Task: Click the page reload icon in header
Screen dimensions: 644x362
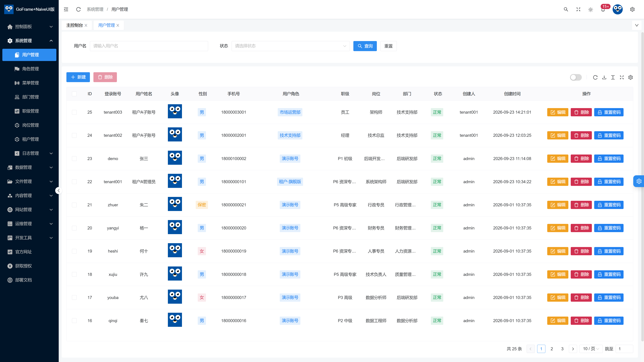Action: pyautogui.click(x=78, y=9)
